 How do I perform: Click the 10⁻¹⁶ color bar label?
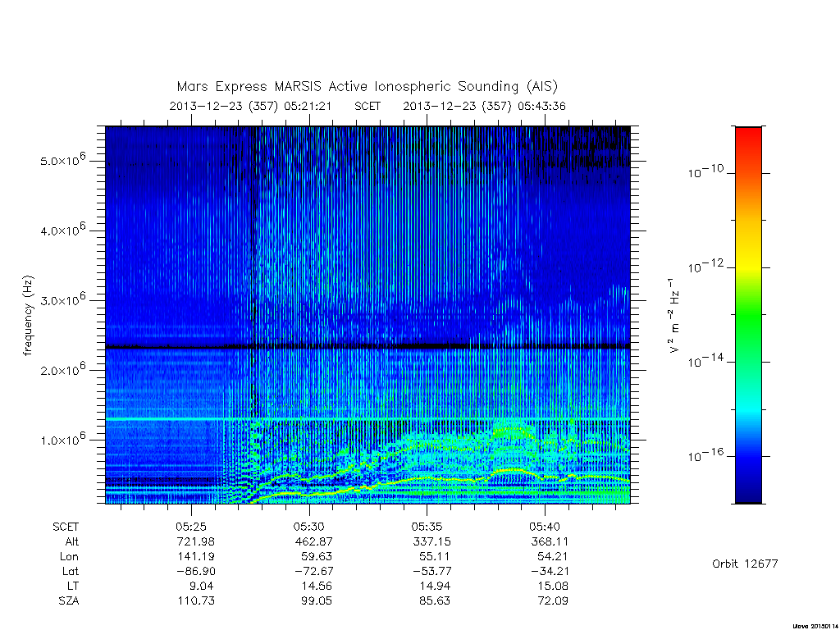tap(705, 455)
